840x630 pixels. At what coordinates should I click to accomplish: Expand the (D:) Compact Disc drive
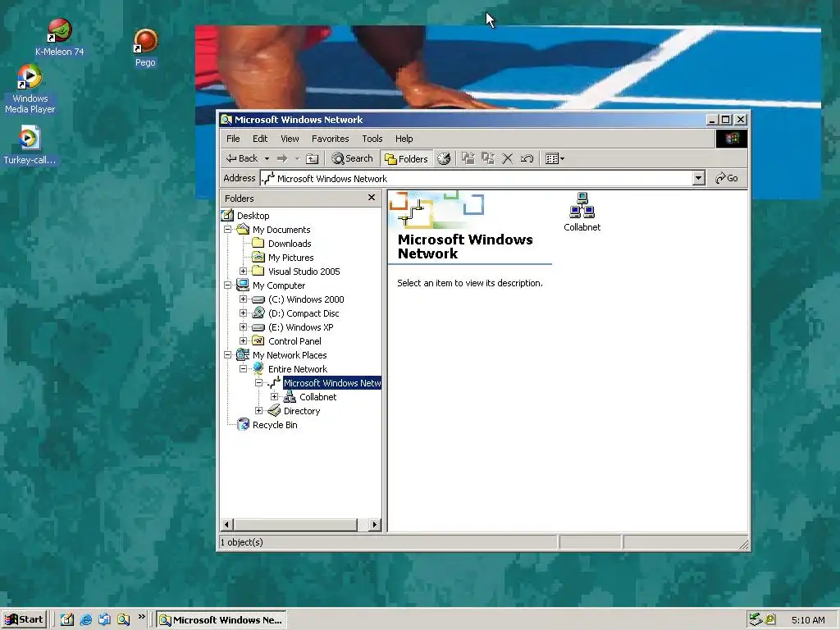click(243, 313)
